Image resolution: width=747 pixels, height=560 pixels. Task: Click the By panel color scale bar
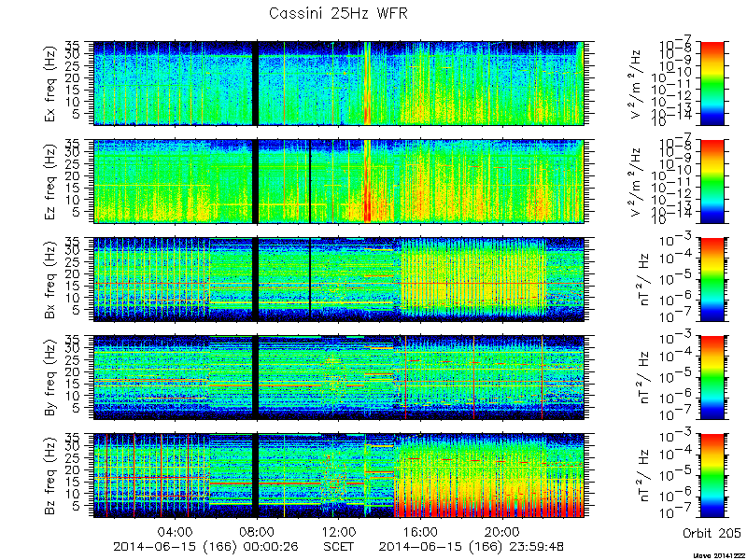point(712,378)
